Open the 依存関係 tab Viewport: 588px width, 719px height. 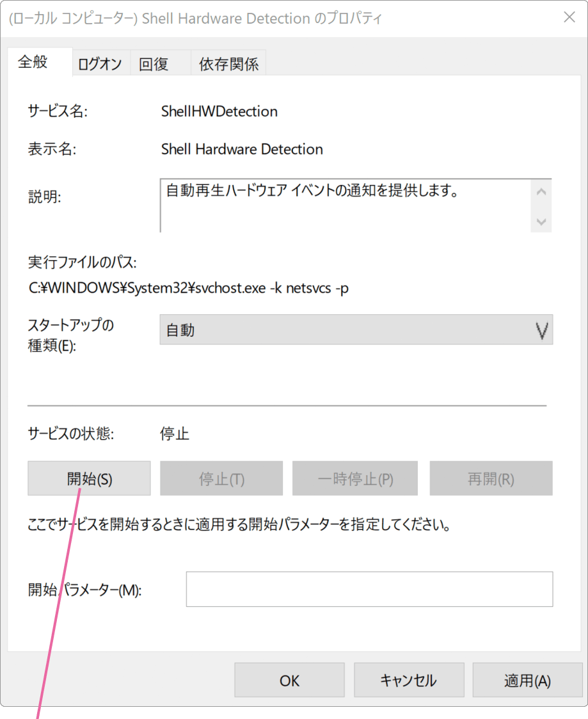click(228, 64)
